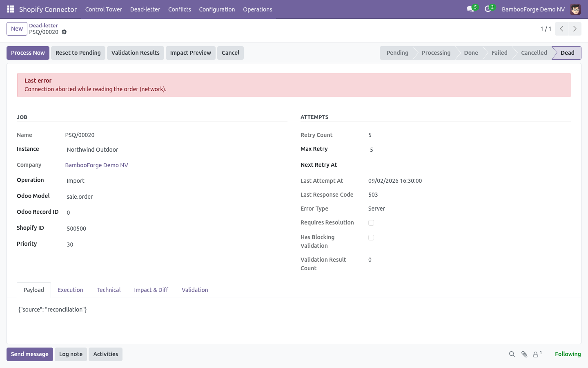The image size is (588, 368).
Task: Open company switcher BambooForge Demo NV
Action: tap(533, 9)
